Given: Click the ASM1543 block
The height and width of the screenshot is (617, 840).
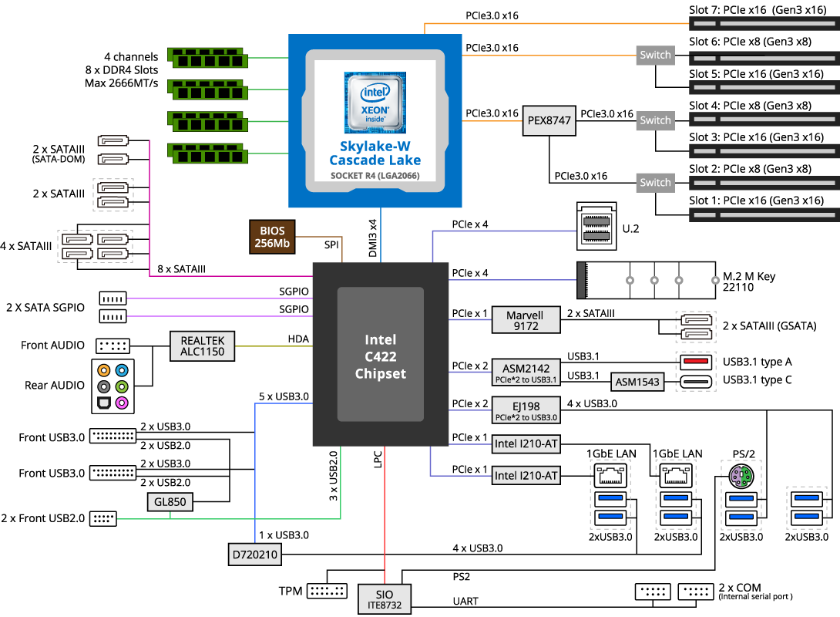Looking at the screenshot, I should click(x=638, y=381).
